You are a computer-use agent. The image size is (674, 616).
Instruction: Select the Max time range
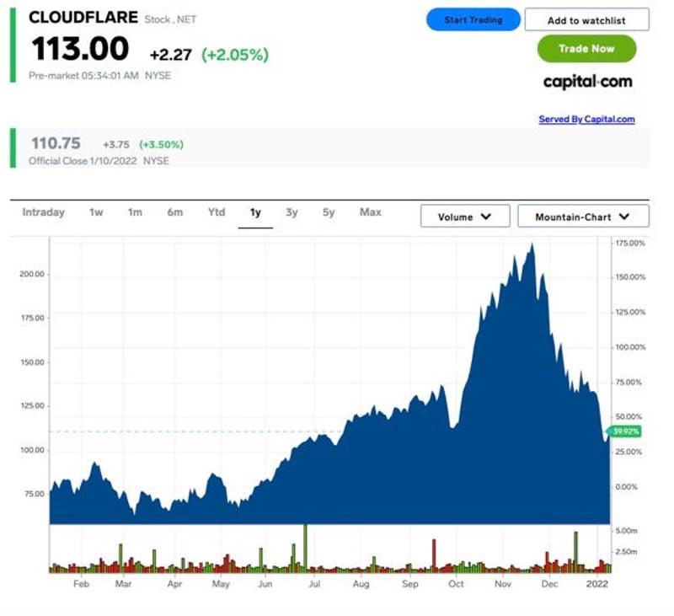370,212
